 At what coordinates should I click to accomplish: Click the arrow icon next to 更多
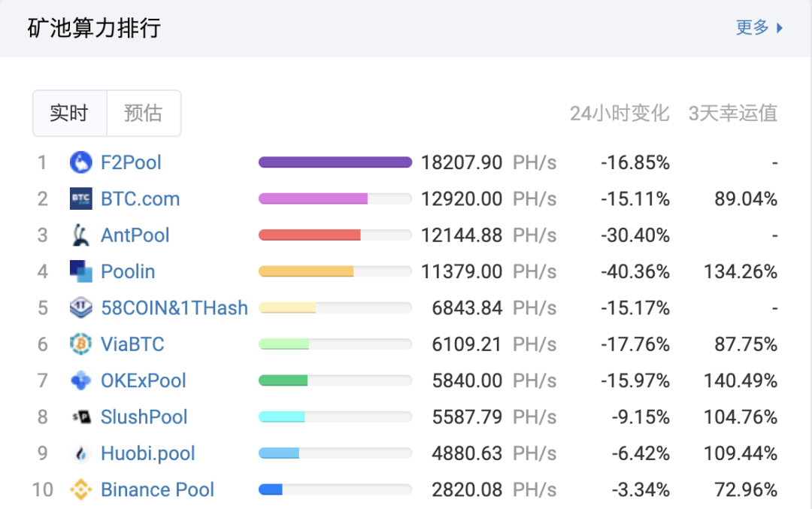[780, 28]
